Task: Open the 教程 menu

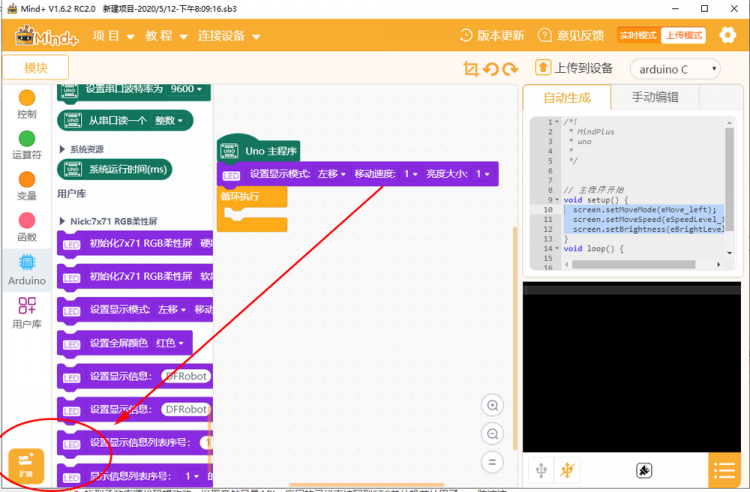Action: [x=166, y=36]
